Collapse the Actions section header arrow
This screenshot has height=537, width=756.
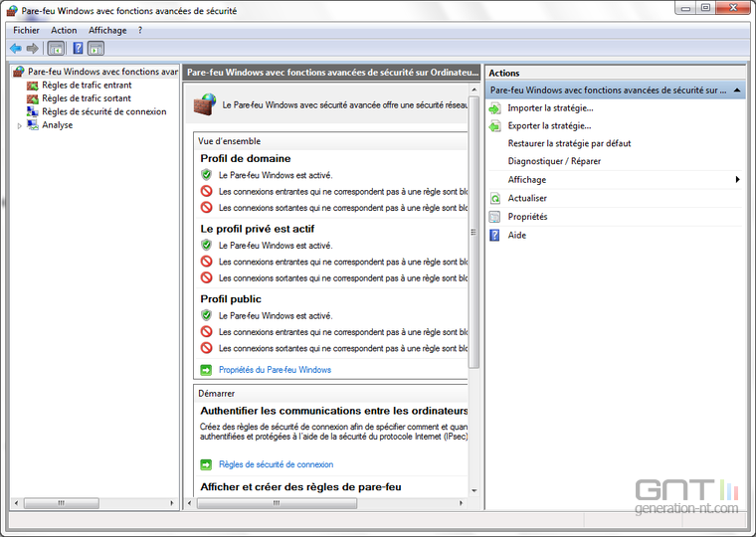[x=737, y=90]
